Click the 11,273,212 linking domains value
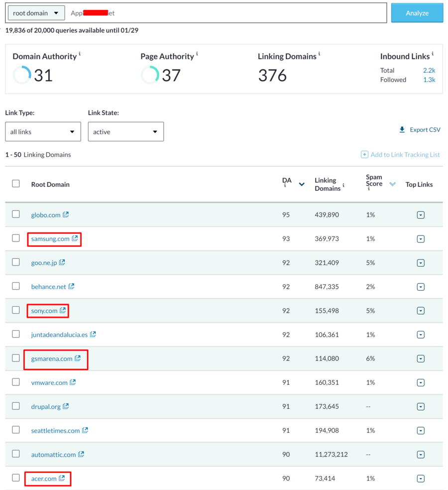The width and height of the screenshot is (448, 490). [331, 454]
